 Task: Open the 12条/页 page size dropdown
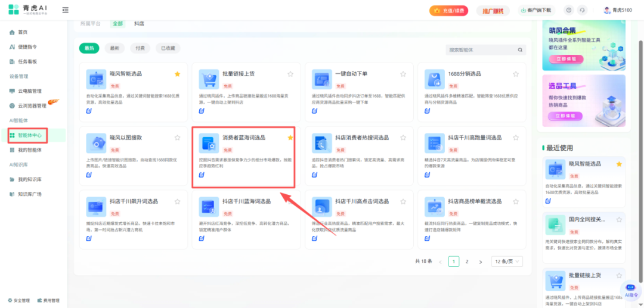(x=507, y=262)
